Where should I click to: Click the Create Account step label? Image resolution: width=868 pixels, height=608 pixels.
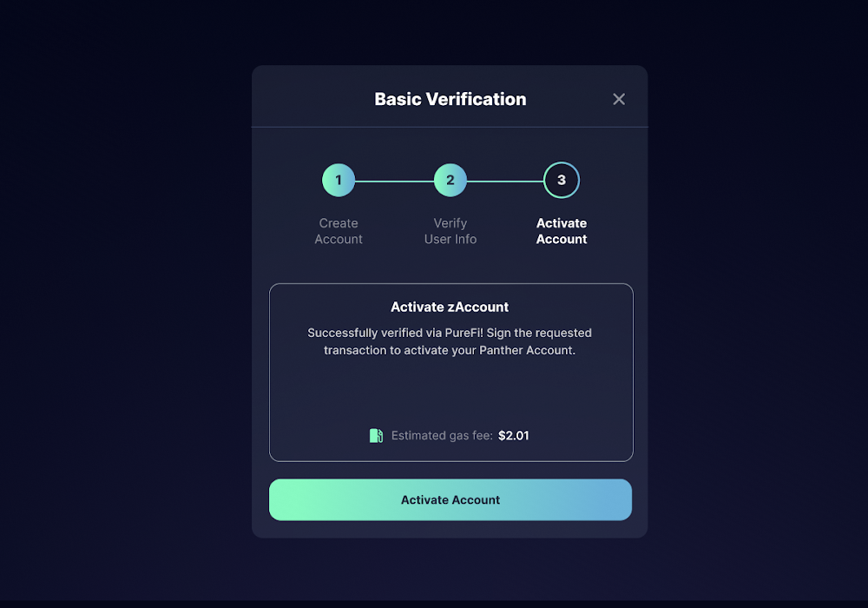[x=339, y=231]
